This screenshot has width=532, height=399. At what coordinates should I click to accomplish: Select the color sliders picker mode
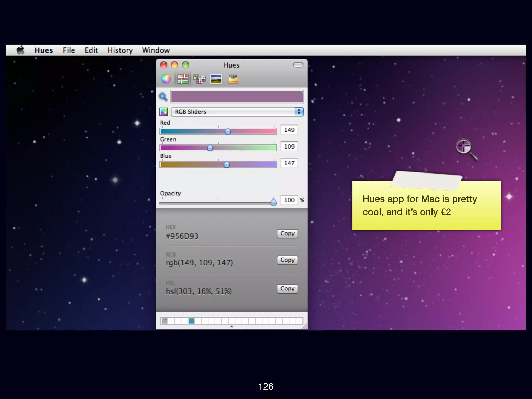[183, 79]
